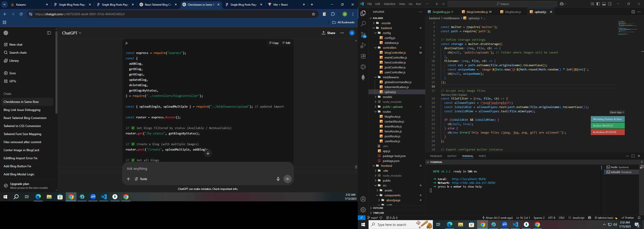The image size is (644, 229).
Task: Switch to blogRoute.js editor tab
Action: tap(513, 12)
